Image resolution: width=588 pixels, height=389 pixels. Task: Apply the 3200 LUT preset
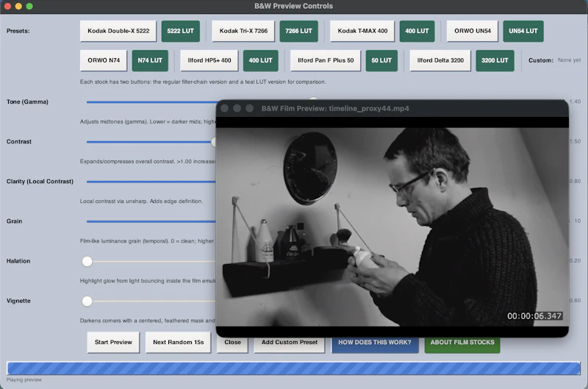pyautogui.click(x=495, y=60)
